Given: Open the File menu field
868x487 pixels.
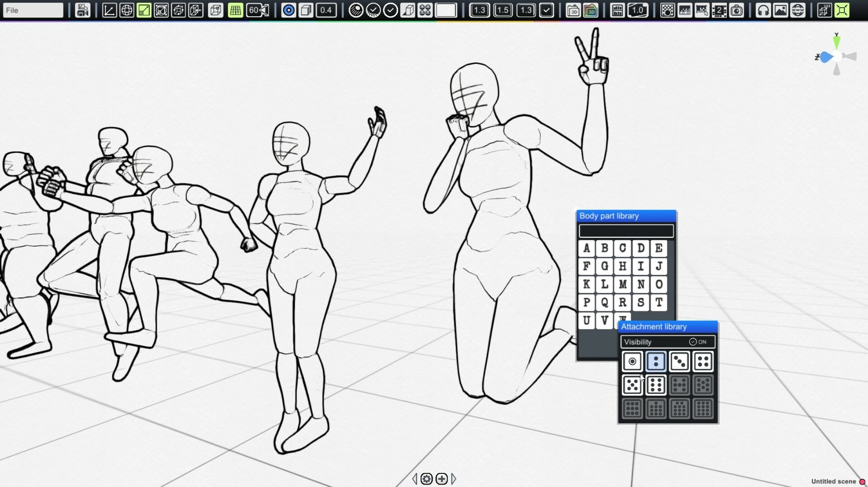Looking at the screenshot, I should (x=33, y=10).
